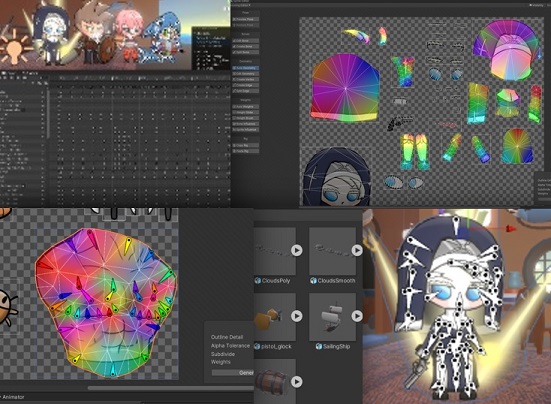Click the red X-axis arrow of the move gizmo
This screenshot has width=551, height=404.
coord(511,229)
